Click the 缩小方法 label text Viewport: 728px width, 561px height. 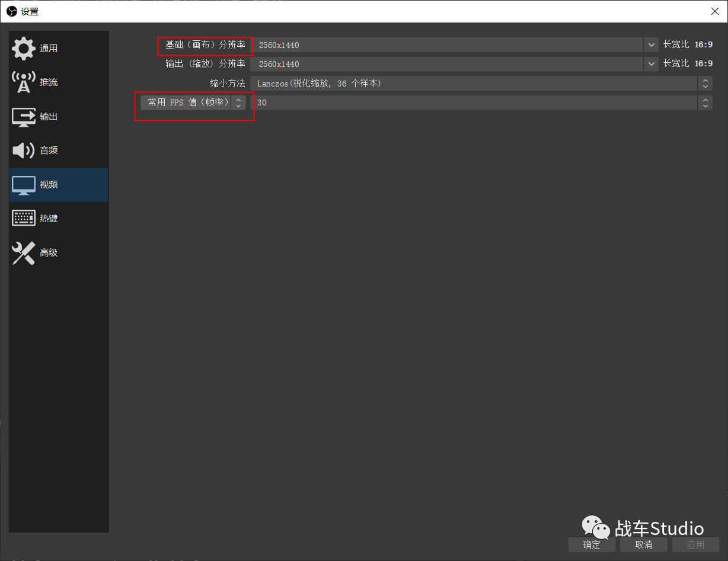(228, 83)
